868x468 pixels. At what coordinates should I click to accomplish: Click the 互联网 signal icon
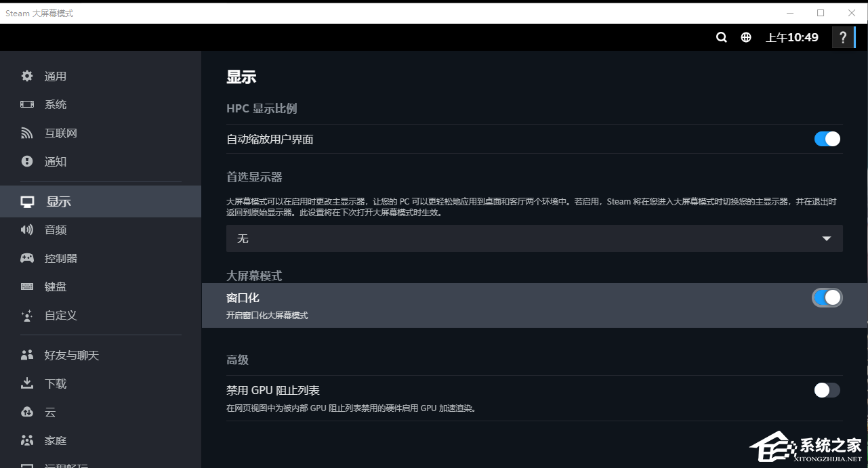[x=27, y=133]
